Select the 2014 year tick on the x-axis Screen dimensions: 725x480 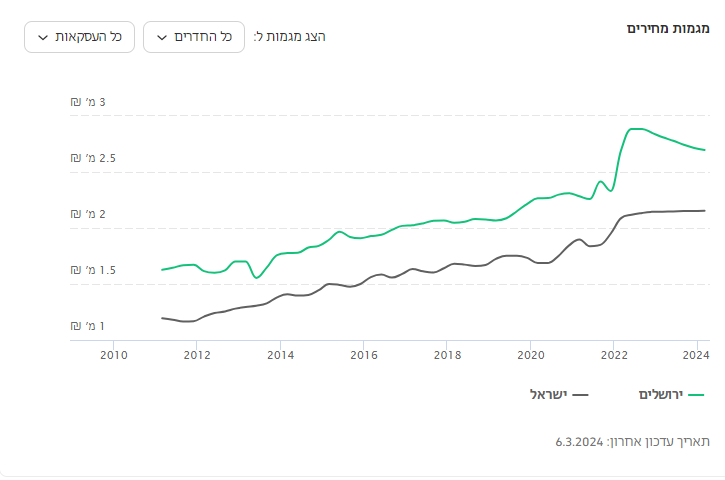(x=281, y=354)
